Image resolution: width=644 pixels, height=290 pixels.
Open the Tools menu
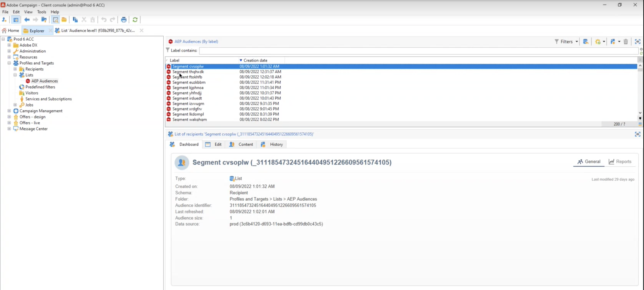[42, 12]
